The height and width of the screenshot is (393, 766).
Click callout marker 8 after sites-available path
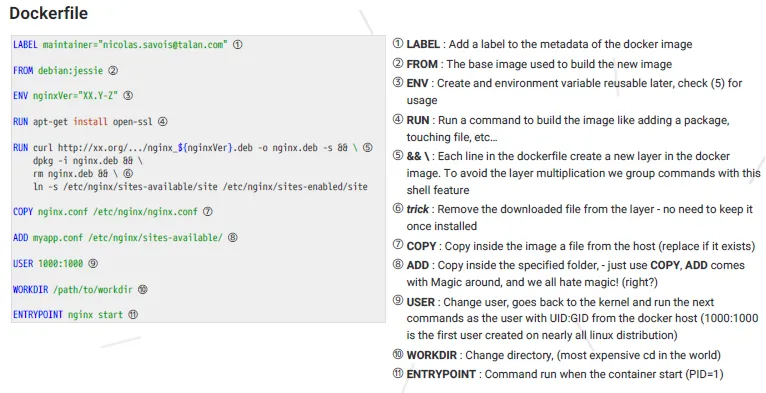(233, 238)
